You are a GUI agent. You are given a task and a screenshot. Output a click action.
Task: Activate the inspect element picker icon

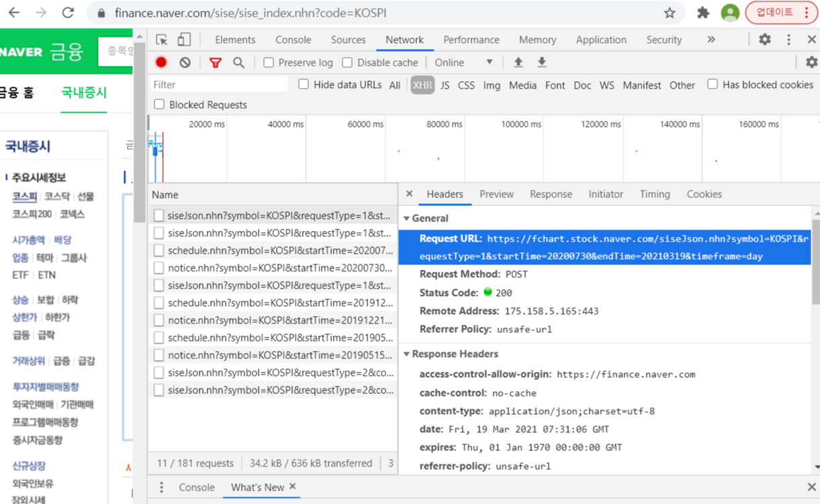pos(161,40)
